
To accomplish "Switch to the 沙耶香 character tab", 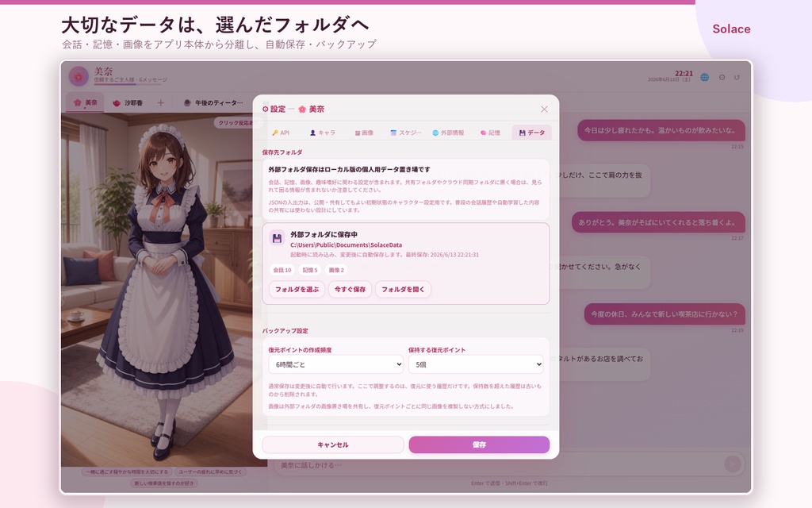I will pyautogui.click(x=128, y=102).
